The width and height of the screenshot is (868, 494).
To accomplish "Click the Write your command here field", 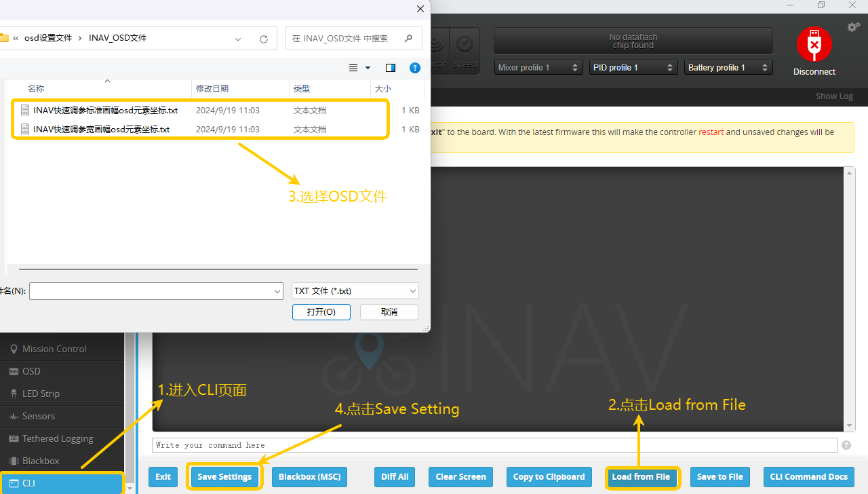I will 495,445.
